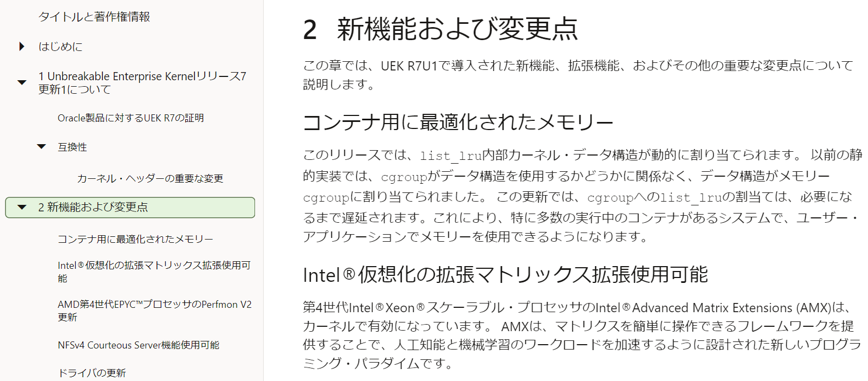
Task: Click the コンテナ用に最適化されたメモリー section heading
Action: pyautogui.click(x=458, y=121)
